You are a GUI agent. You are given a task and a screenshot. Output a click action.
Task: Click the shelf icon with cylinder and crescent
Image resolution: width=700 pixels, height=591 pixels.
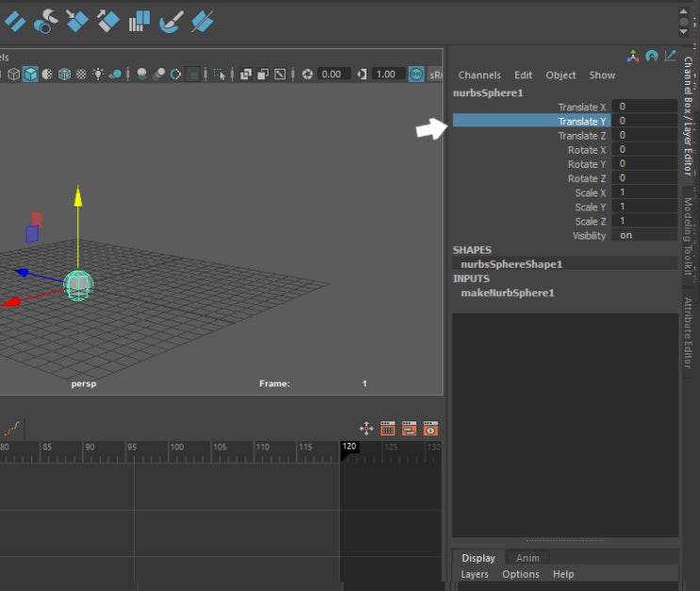(x=45, y=22)
